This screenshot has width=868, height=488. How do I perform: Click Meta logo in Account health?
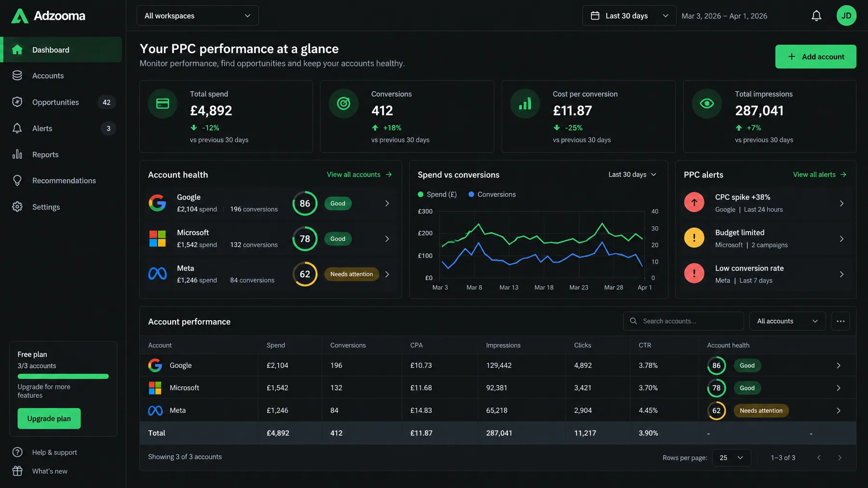click(x=157, y=274)
